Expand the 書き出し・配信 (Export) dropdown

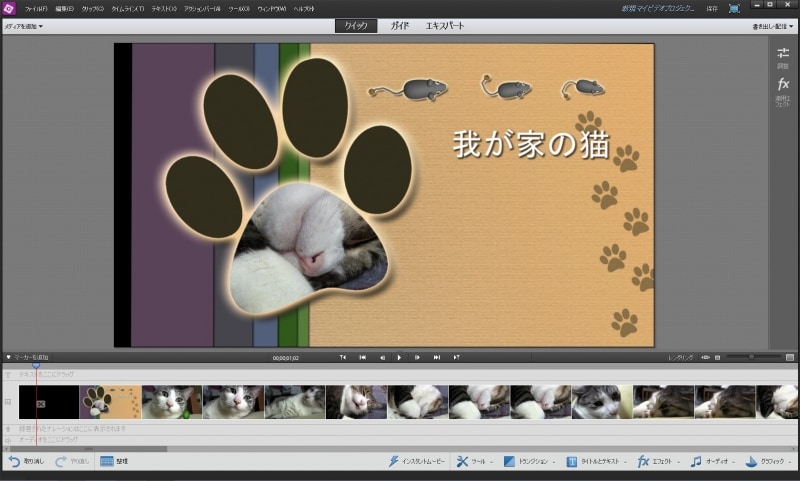tap(772, 26)
